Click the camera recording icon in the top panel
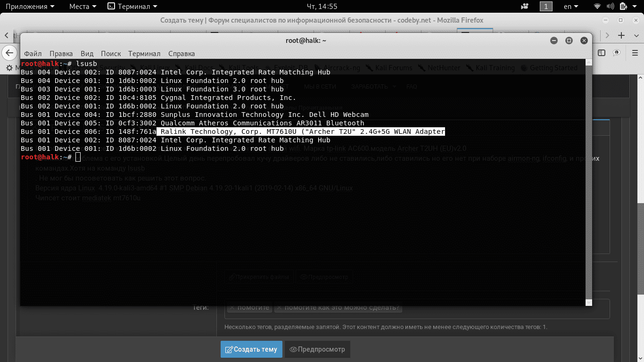Image resolution: width=644 pixels, height=362 pixels. point(525,6)
